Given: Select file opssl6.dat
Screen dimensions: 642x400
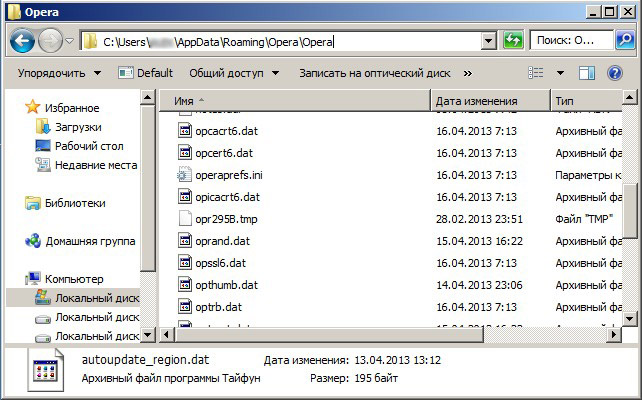Looking at the screenshot, I should 220,263.
